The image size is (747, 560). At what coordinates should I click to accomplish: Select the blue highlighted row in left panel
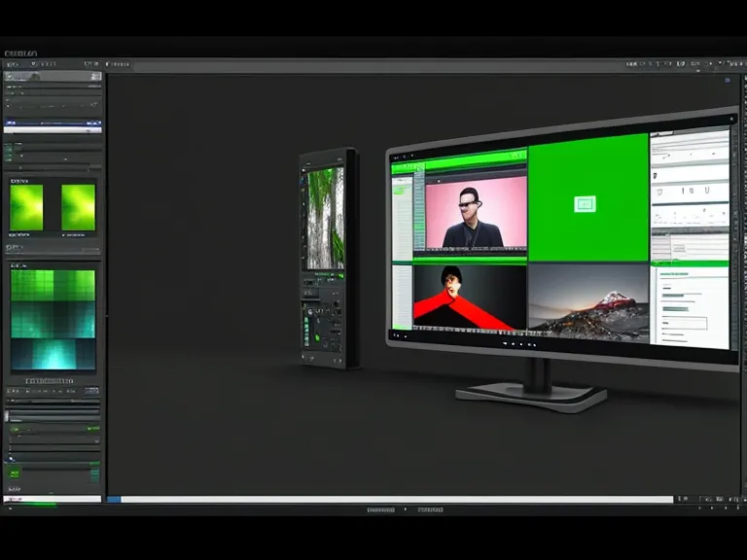pyautogui.click(x=53, y=122)
